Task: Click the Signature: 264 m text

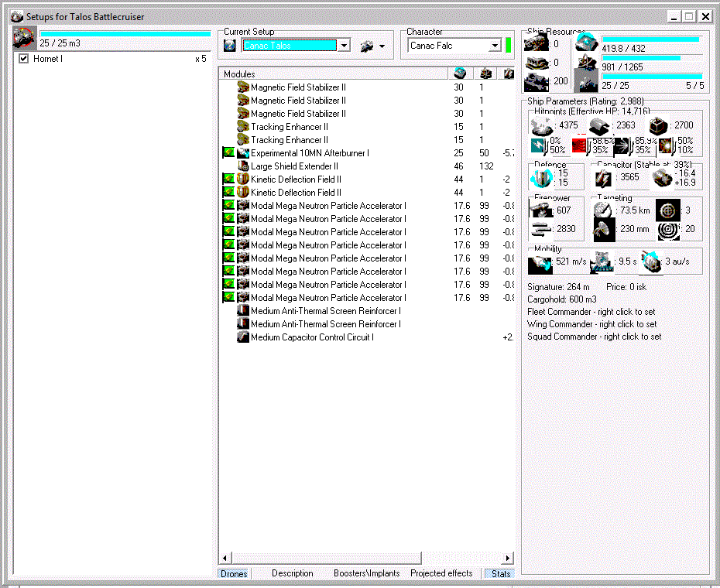Action: tap(558, 287)
